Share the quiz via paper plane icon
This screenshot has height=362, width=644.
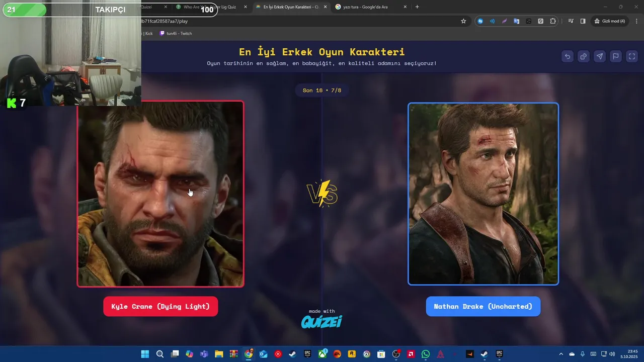[600, 56]
